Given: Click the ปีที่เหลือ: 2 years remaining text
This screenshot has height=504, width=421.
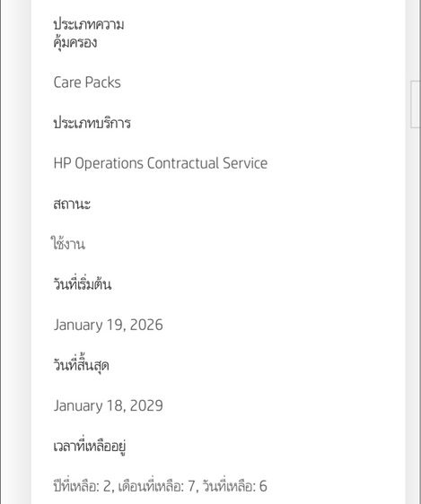Looking at the screenshot, I should pos(82,486).
